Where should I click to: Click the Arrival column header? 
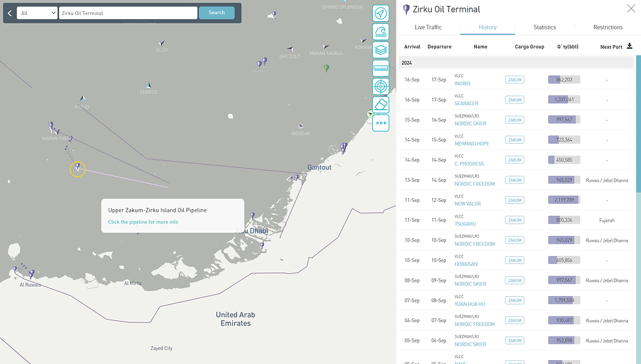pos(412,46)
